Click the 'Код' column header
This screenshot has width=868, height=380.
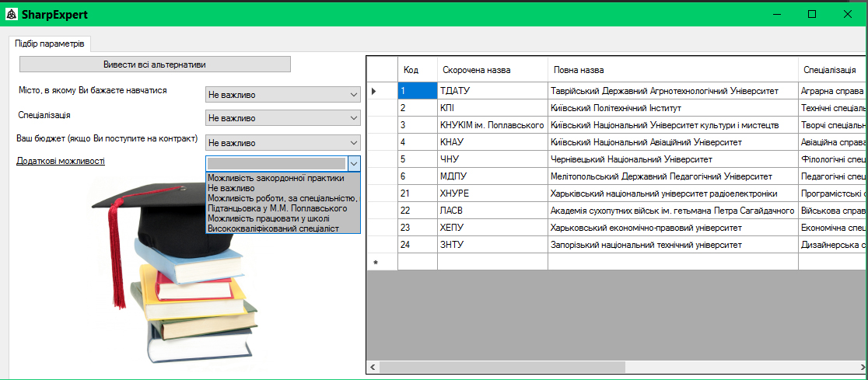(411, 70)
